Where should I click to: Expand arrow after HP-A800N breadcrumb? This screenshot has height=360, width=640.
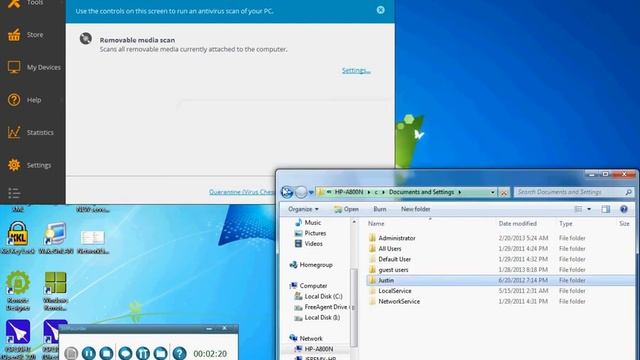(369, 192)
